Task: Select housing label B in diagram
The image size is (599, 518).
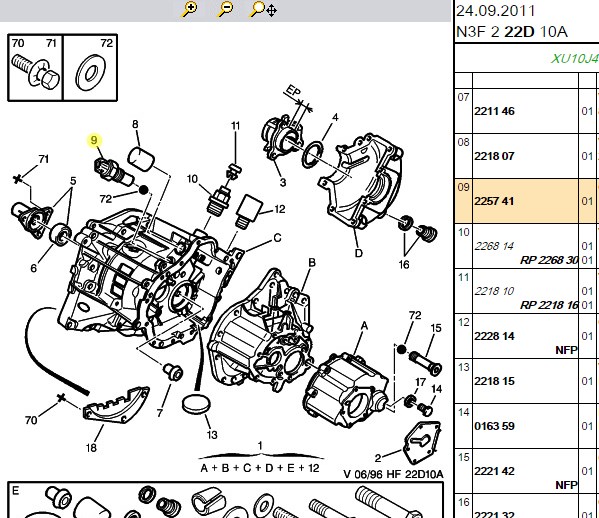Action: tap(312, 263)
